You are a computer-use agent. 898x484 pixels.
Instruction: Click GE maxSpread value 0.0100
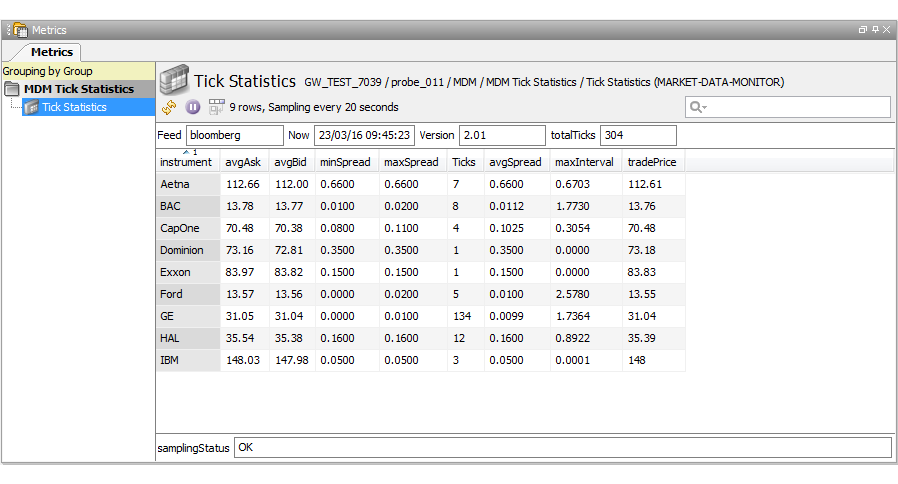401,316
